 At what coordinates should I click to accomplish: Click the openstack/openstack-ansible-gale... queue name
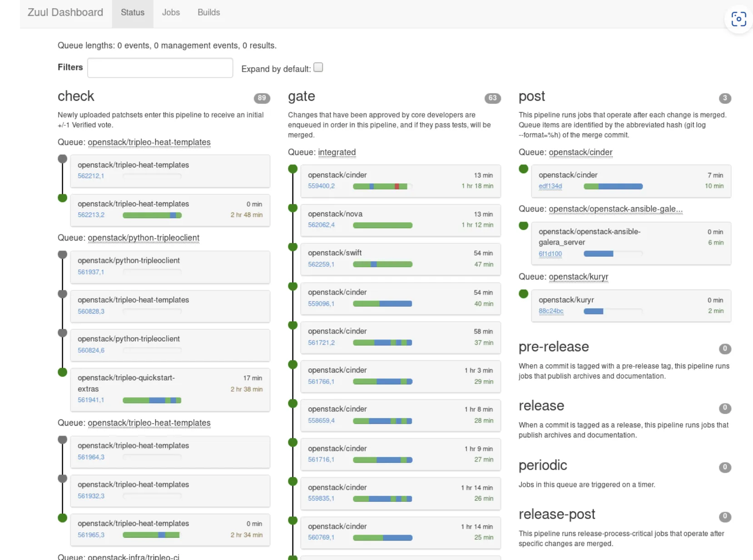pos(615,209)
